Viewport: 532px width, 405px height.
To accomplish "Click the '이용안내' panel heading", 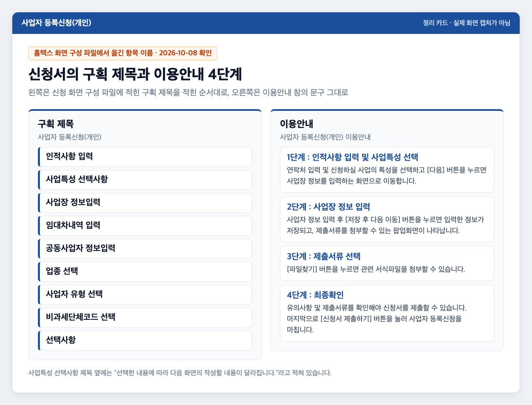I will pos(297,124).
